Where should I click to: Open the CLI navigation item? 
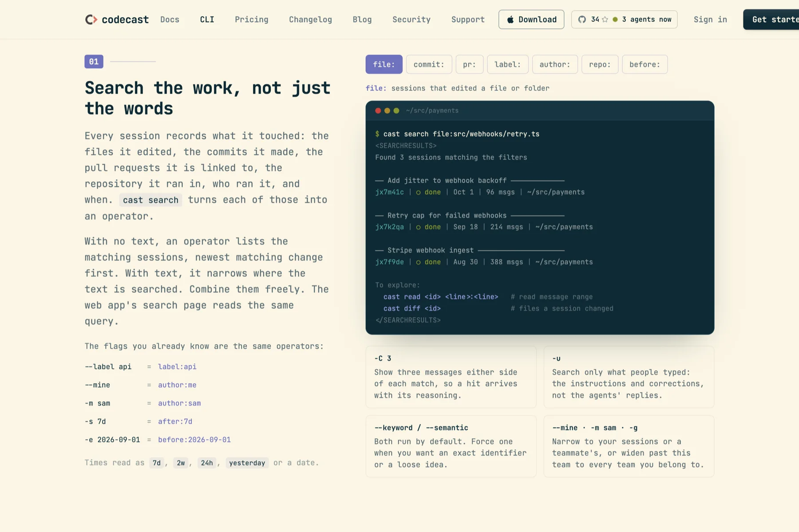click(207, 20)
